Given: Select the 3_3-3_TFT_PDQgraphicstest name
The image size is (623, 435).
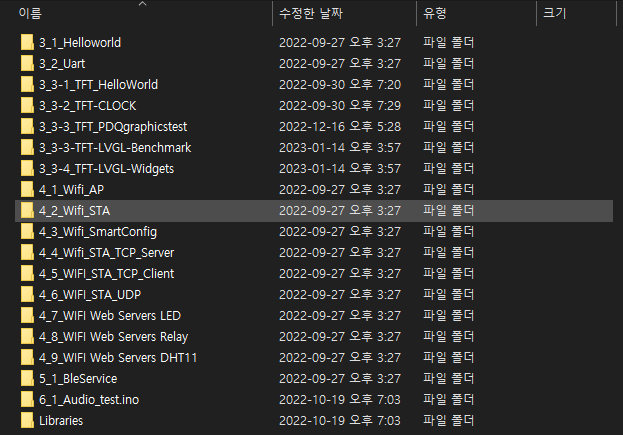Looking at the screenshot, I should [113, 127].
